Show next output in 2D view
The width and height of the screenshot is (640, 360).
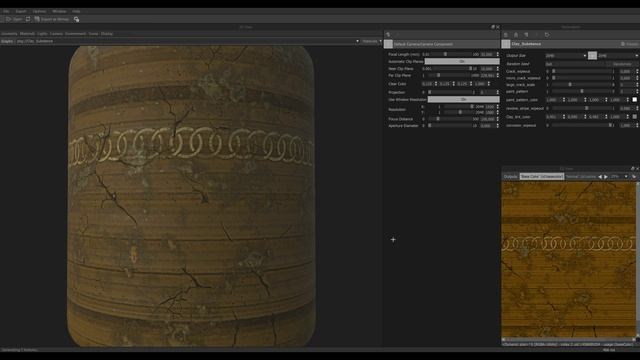pos(606,177)
